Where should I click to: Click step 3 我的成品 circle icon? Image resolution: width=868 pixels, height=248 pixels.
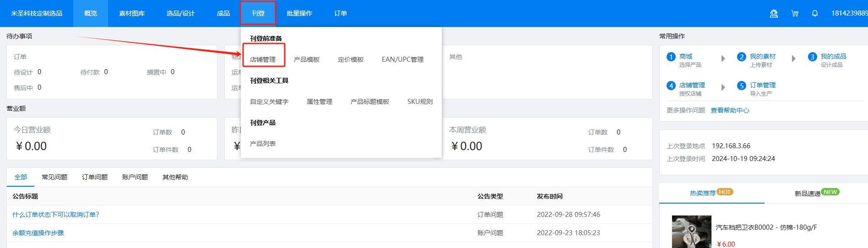click(812, 57)
